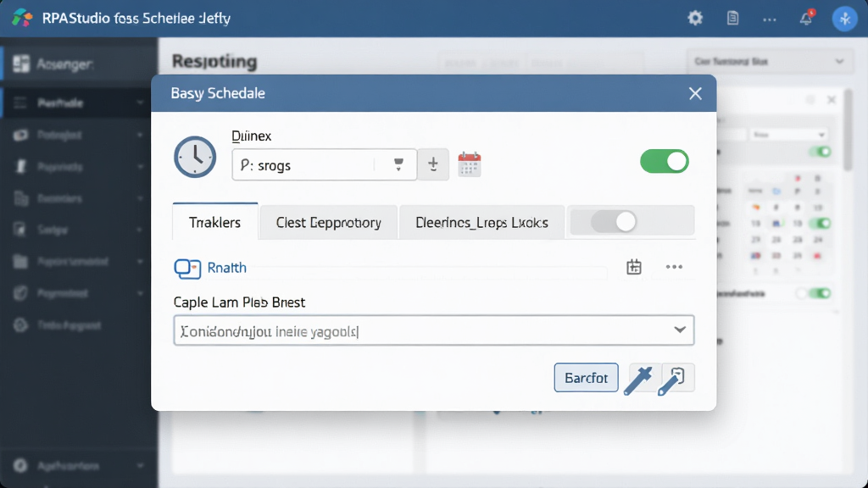Click the Barcfot button

(x=586, y=378)
